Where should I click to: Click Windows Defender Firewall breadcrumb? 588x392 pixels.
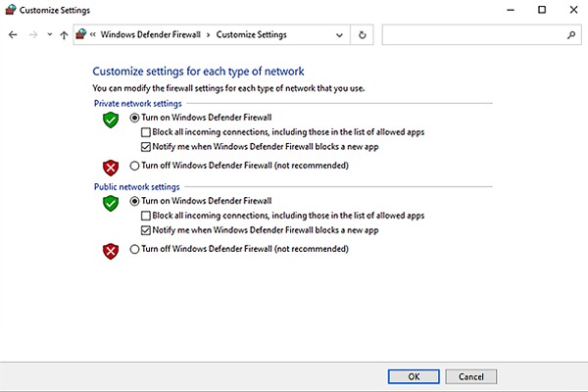click(150, 34)
